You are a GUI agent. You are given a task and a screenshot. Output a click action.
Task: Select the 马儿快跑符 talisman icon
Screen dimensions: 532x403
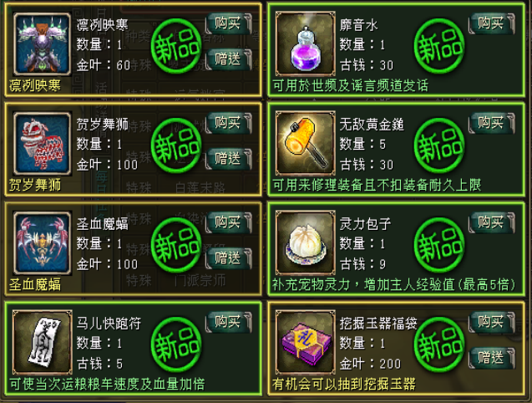click(x=43, y=342)
